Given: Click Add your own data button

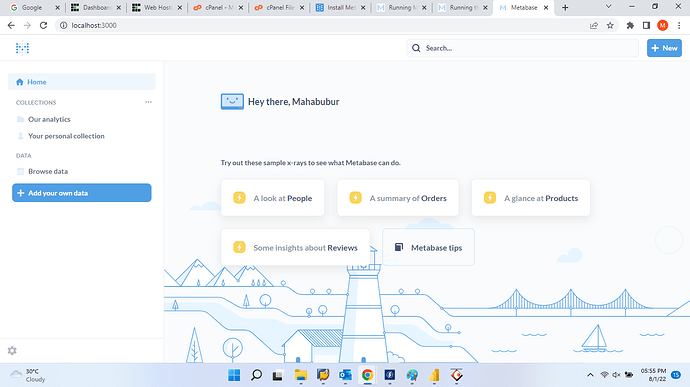Looking at the screenshot, I should (x=82, y=193).
